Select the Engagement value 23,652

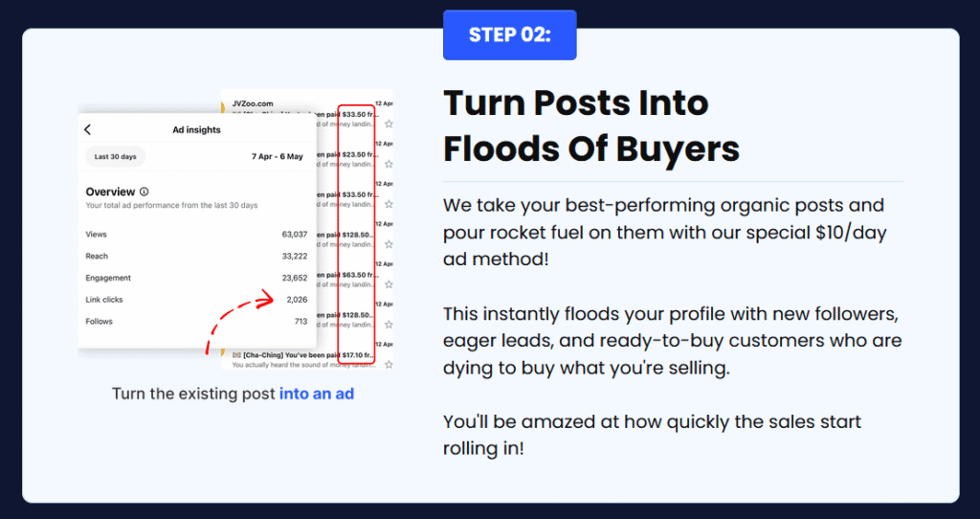click(x=295, y=278)
